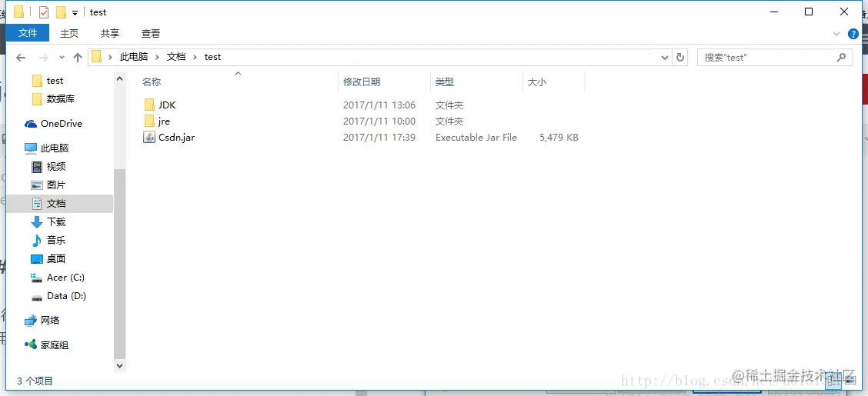Click the New Folder quick-access icon
Screen dimensions: 868x396
pyautogui.click(x=61, y=12)
